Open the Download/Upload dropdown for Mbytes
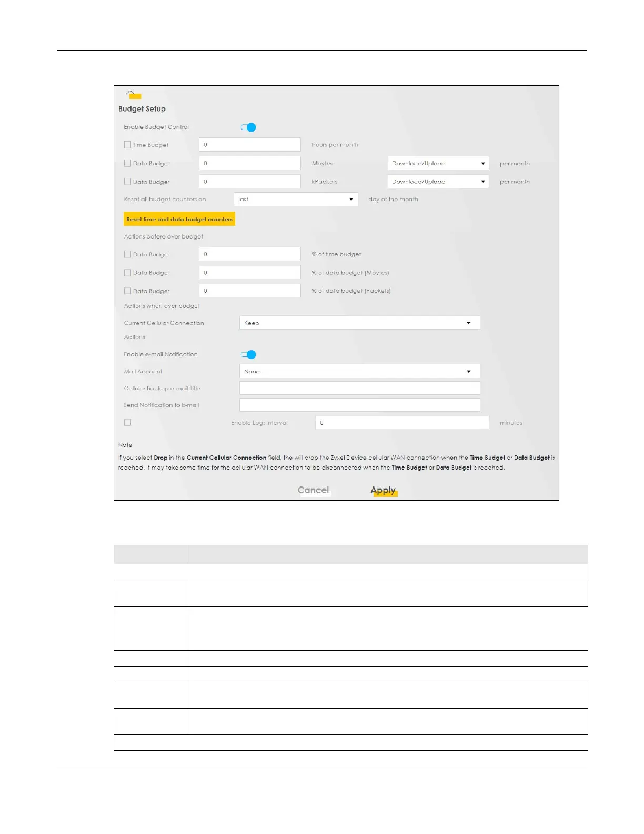This screenshot has width=644, height=834. coord(438,163)
